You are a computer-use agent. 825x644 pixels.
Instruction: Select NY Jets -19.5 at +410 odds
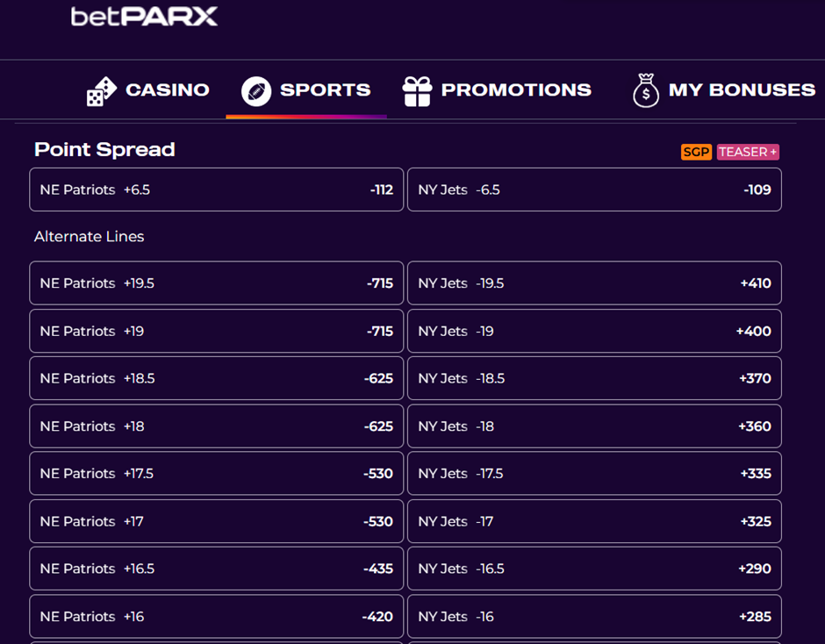click(x=594, y=283)
